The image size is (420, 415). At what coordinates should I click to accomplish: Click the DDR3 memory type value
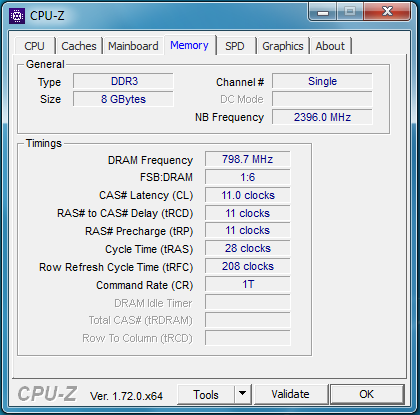click(x=123, y=81)
